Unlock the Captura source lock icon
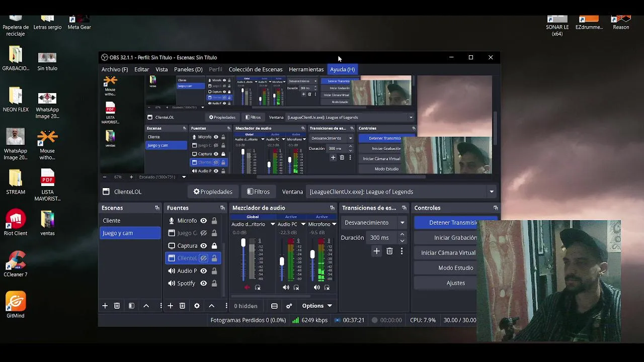The image size is (644, 362). pos(214,246)
